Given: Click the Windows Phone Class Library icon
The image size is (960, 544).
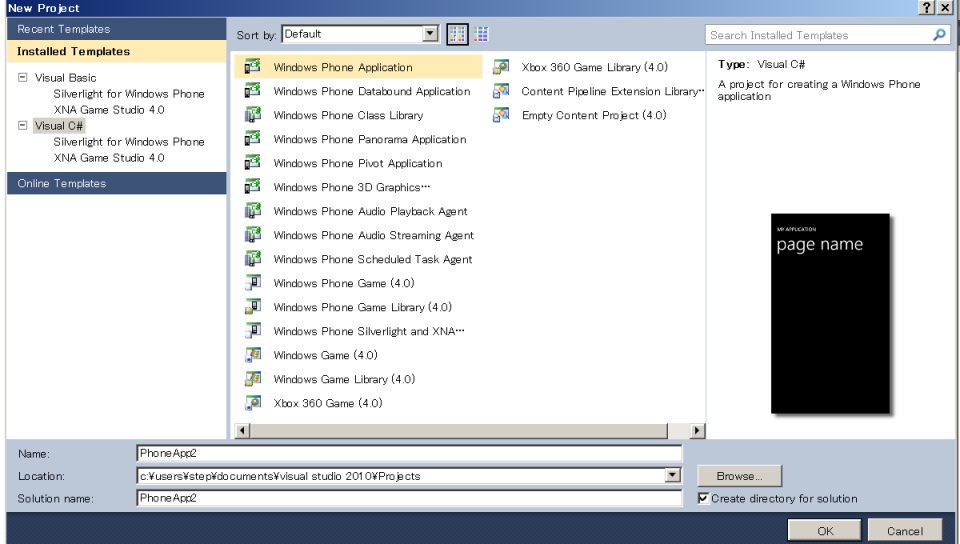Looking at the screenshot, I should 252,114.
